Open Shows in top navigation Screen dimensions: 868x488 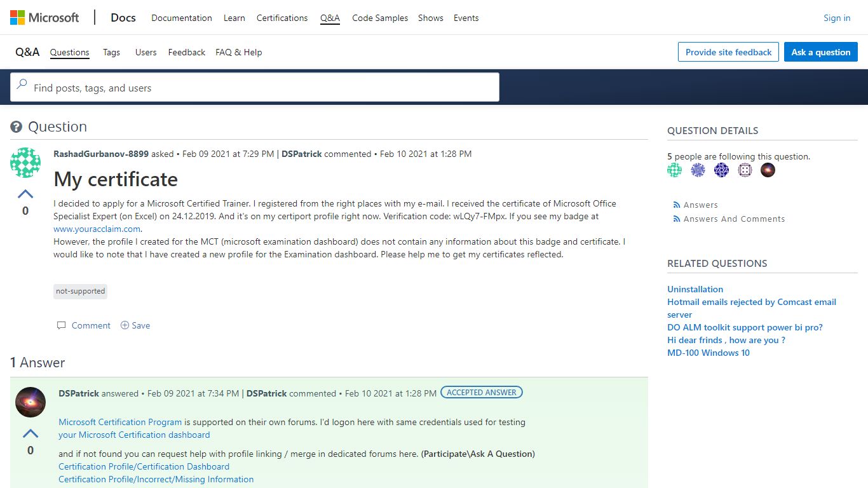431,18
